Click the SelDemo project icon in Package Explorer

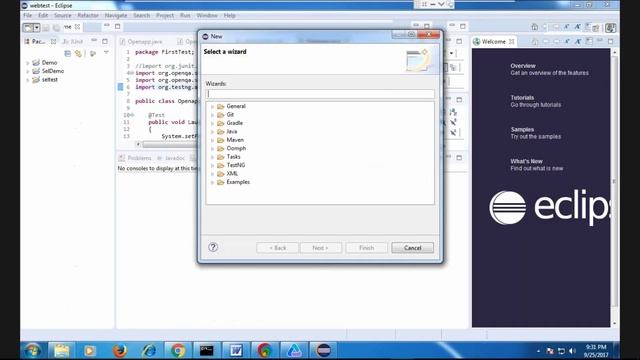click(36, 71)
